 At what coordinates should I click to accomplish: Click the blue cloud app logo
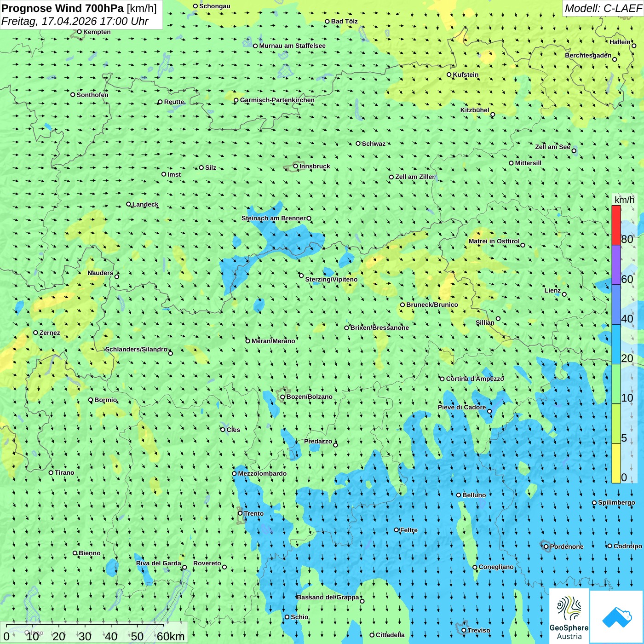pyautogui.click(x=616, y=617)
